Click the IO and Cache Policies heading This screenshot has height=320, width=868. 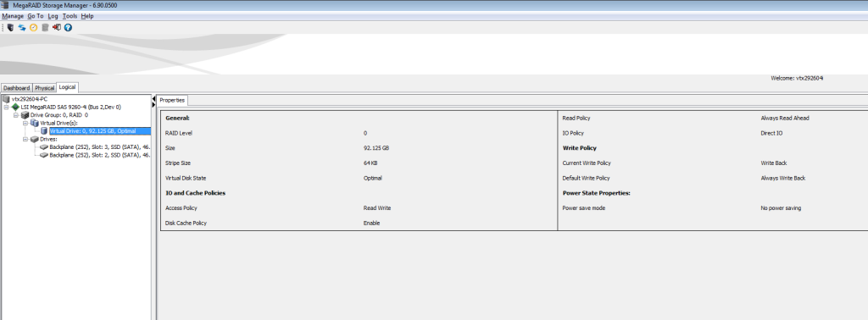tap(196, 193)
